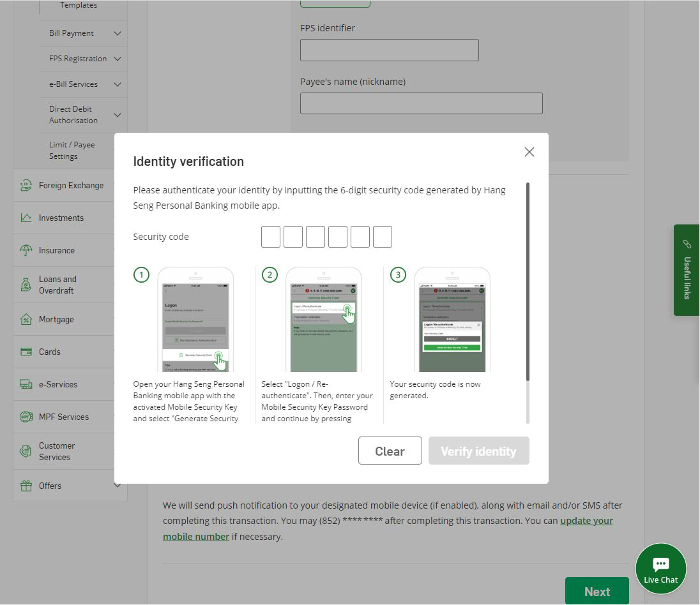The image size is (700, 605).
Task: Click the Security code label
Action: [x=161, y=237]
